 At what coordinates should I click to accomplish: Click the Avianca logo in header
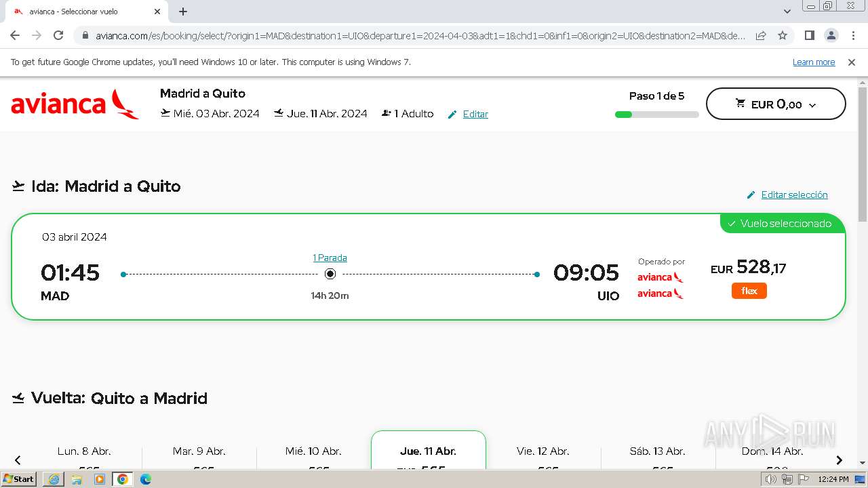pyautogui.click(x=75, y=104)
